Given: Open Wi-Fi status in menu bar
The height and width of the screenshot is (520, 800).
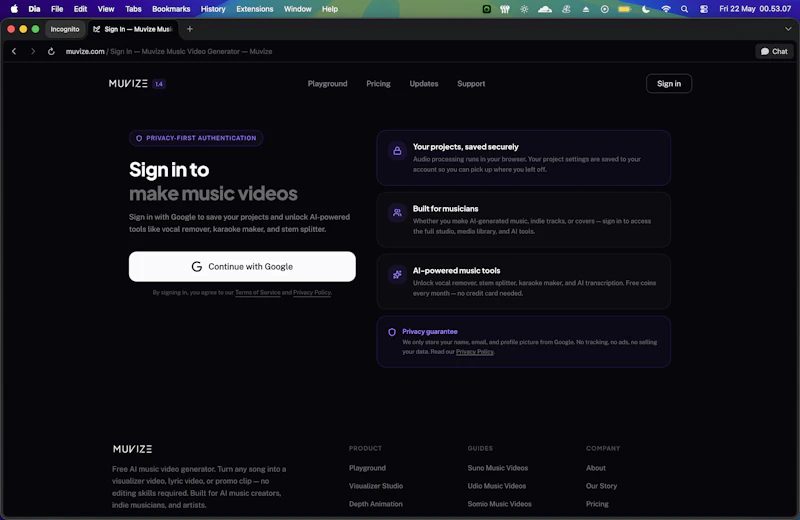Looking at the screenshot, I should point(665,9).
